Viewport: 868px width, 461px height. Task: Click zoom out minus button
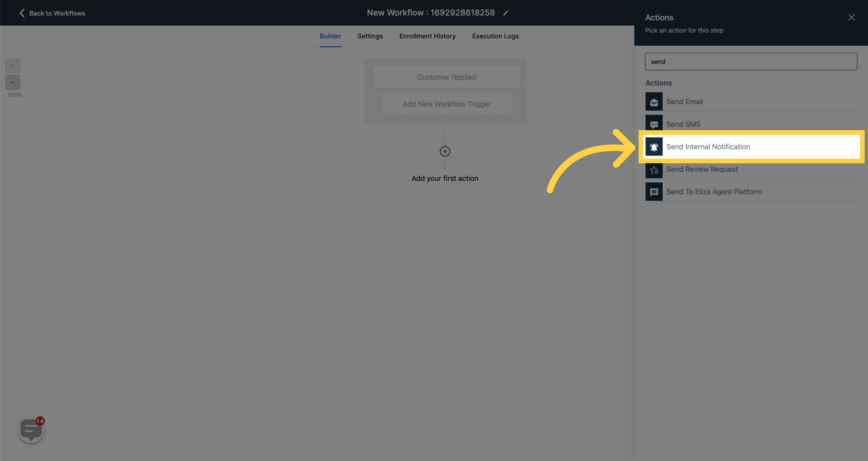tap(12, 82)
